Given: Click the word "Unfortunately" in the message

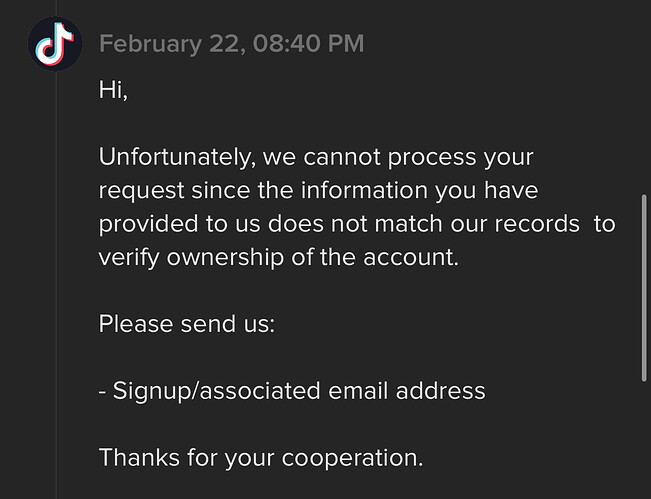Looking at the screenshot, I should (175, 157).
